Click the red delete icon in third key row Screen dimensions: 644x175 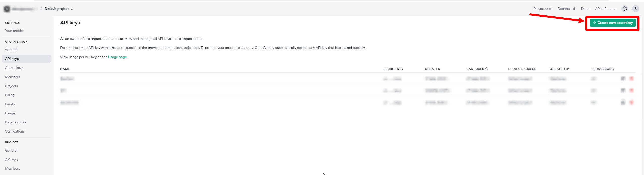tap(632, 102)
